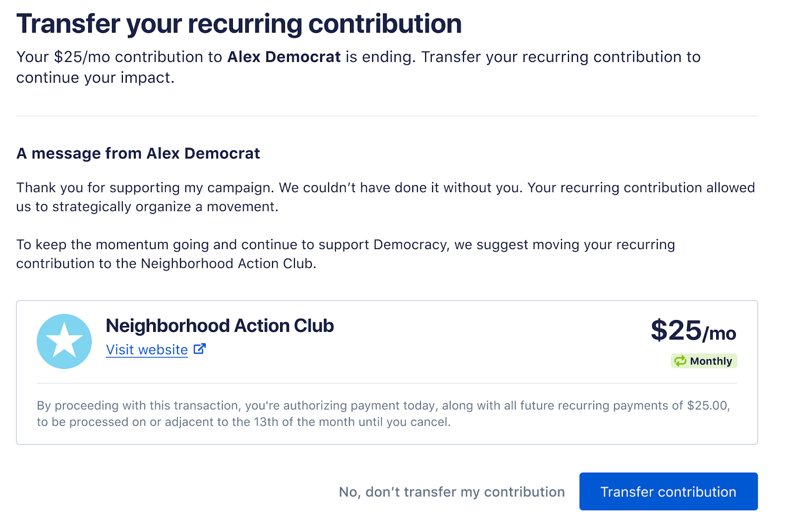This screenshot has width=793, height=532.
Task: Click the bold Alex Democrat name in subtitle
Action: (x=283, y=57)
